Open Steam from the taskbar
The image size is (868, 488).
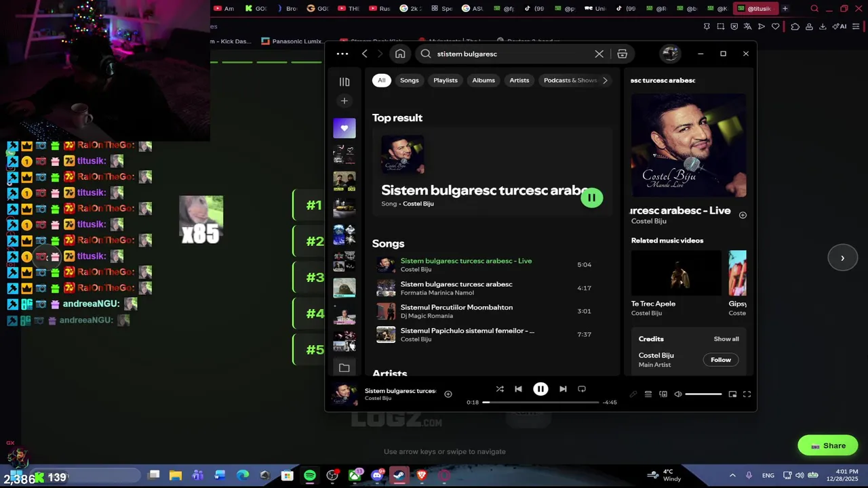tap(399, 475)
